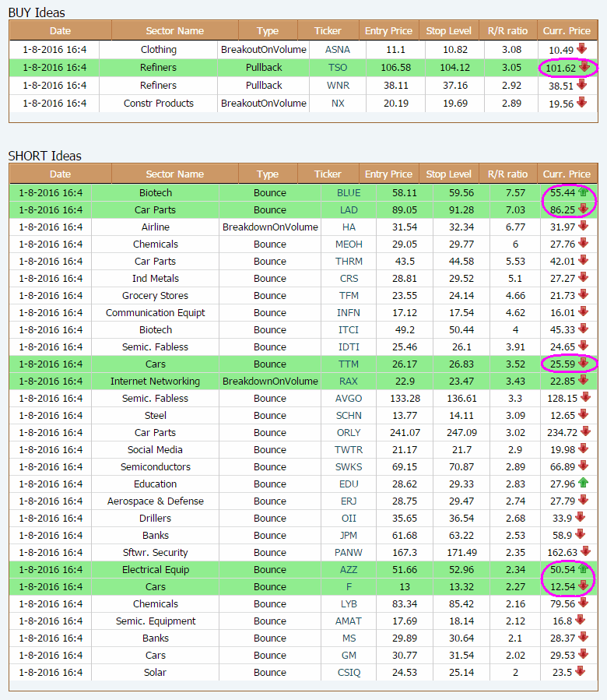Image resolution: width=607 pixels, height=700 pixels.
Task: Click the red down arrow in the IDTI row
Action: pyautogui.click(x=583, y=346)
